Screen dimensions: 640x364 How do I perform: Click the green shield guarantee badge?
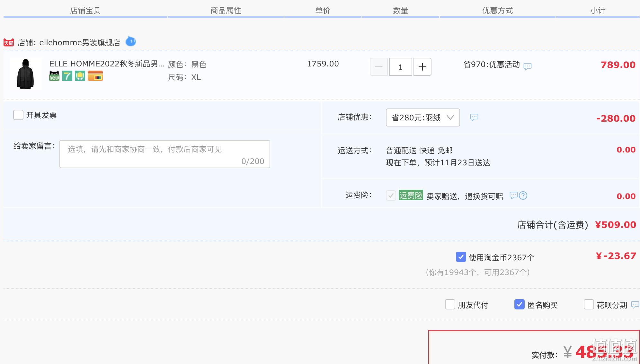pyautogui.click(x=80, y=76)
